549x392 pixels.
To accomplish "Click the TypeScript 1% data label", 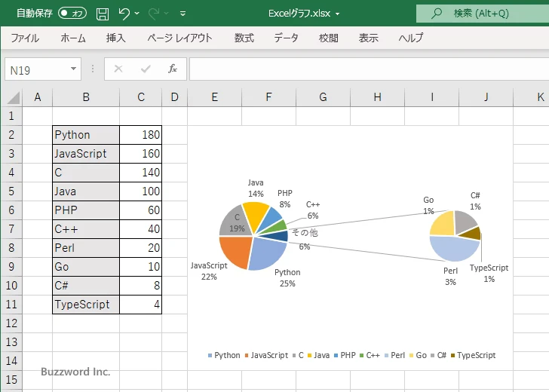I will point(489,274).
